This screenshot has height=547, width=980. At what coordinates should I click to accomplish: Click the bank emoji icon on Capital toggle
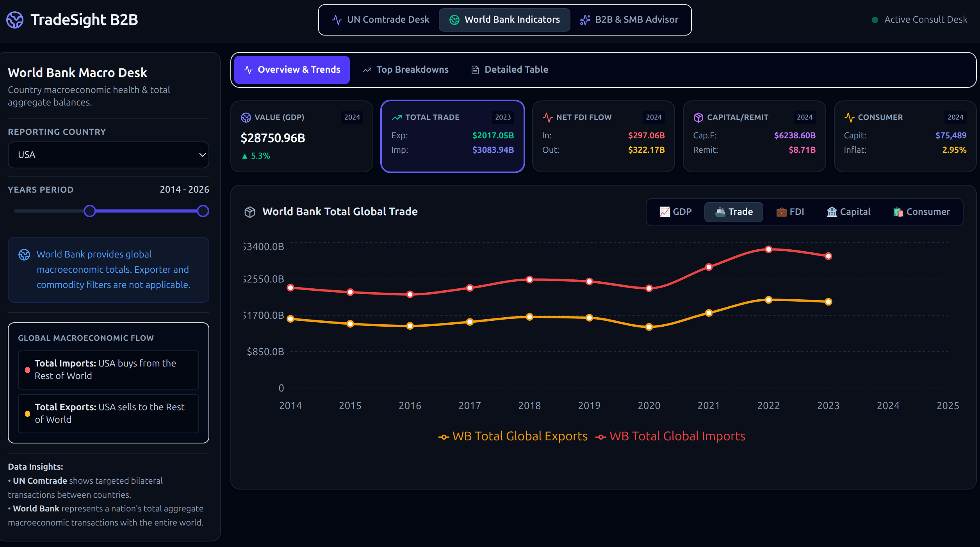pos(832,212)
